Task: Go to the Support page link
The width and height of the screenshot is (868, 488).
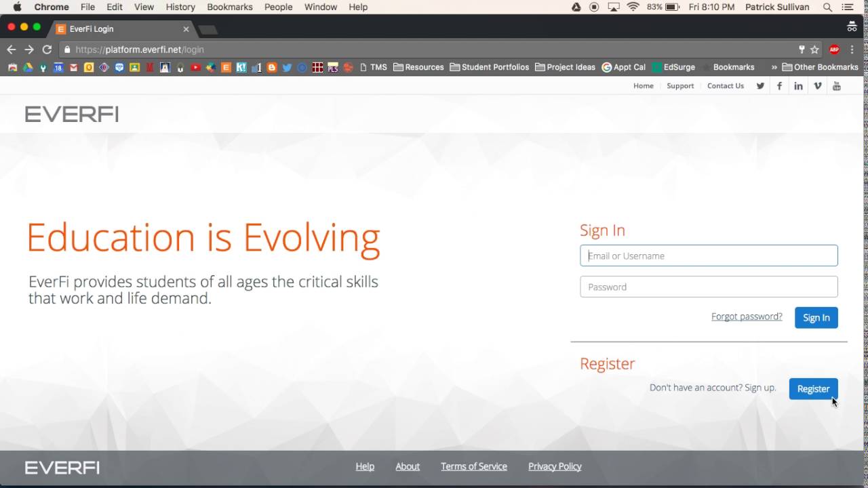Action: pos(680,86)
